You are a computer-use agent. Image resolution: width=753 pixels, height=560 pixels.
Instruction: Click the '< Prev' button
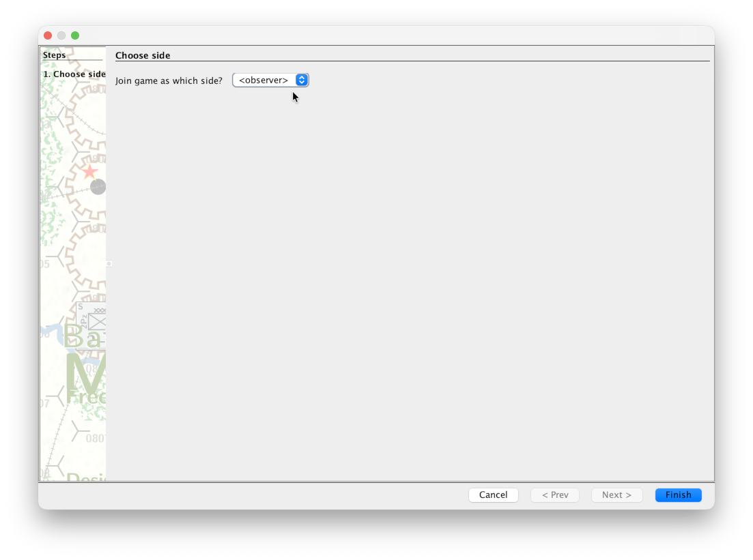555,495
